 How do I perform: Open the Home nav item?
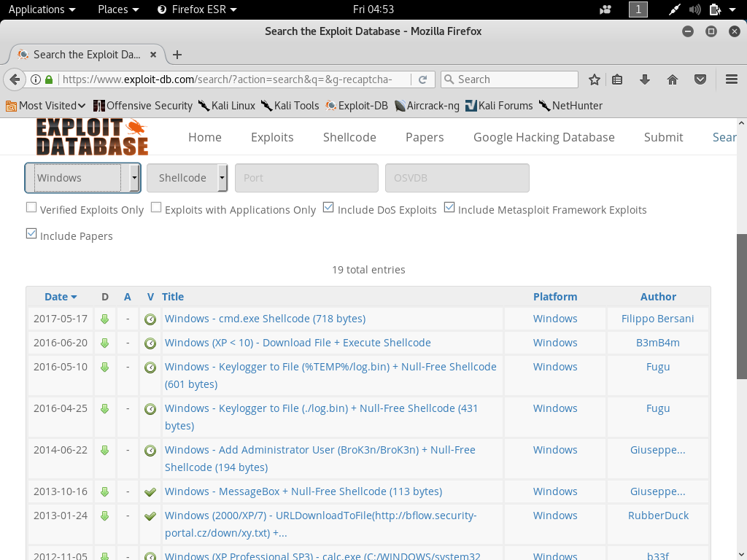pos(205,137)
